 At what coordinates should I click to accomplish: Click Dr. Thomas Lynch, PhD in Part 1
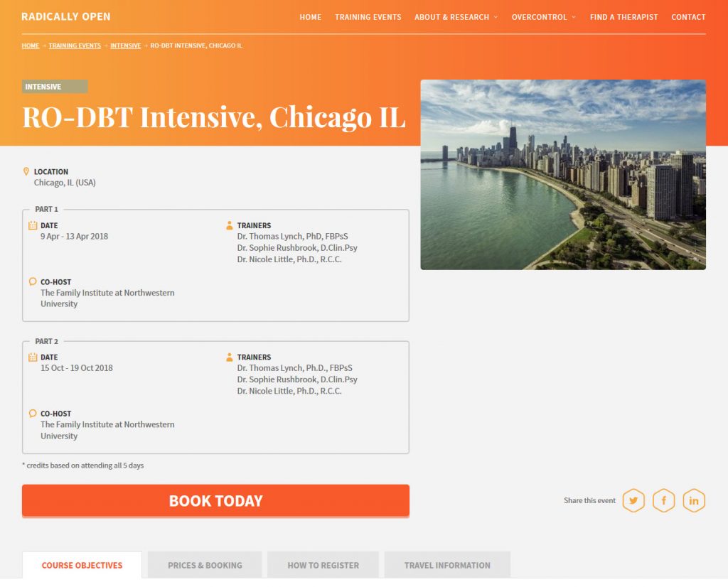(292, 236)
